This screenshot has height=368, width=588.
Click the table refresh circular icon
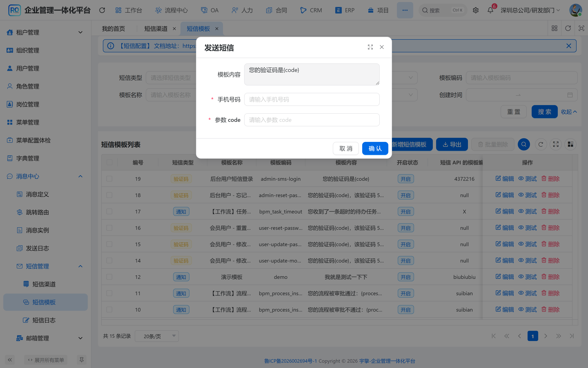click(541, 144)
